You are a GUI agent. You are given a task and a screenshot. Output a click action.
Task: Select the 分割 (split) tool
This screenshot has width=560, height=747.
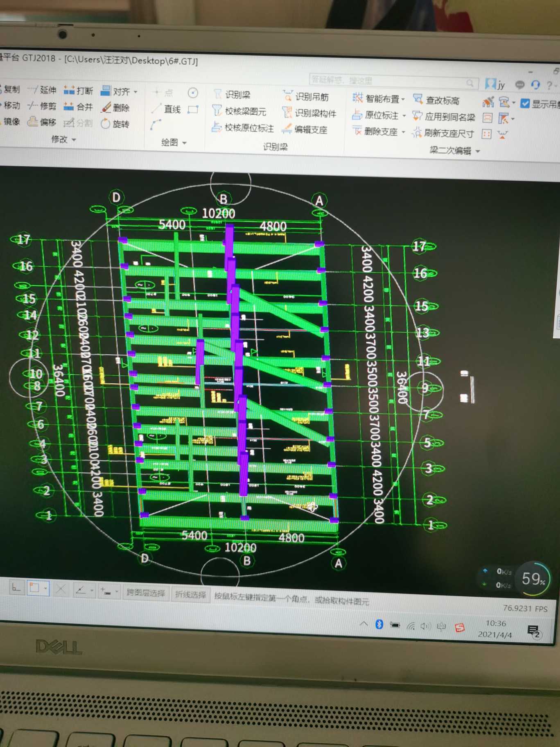78,123
